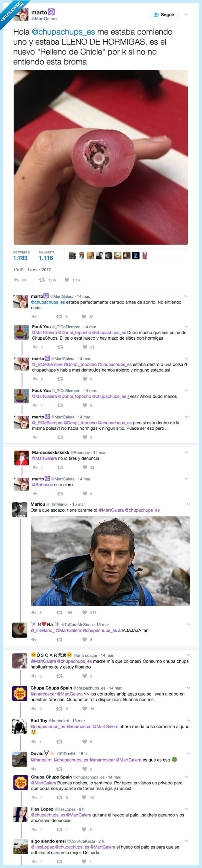This screenshot has width=202, height=868.
Task: Expand options chevron on Chupa Chups antiplagas tweet
Action: point(188,688)
